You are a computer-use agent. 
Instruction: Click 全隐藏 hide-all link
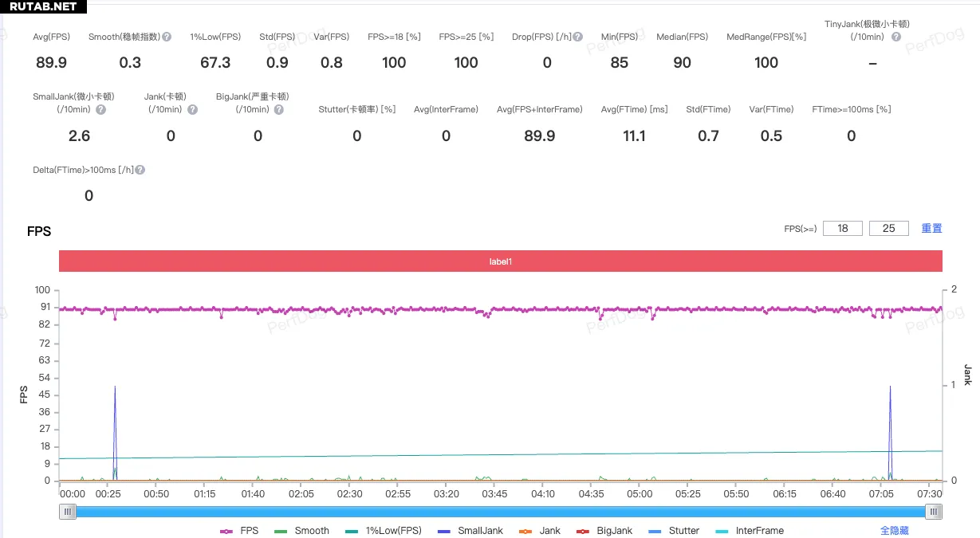tap(894, 531)
